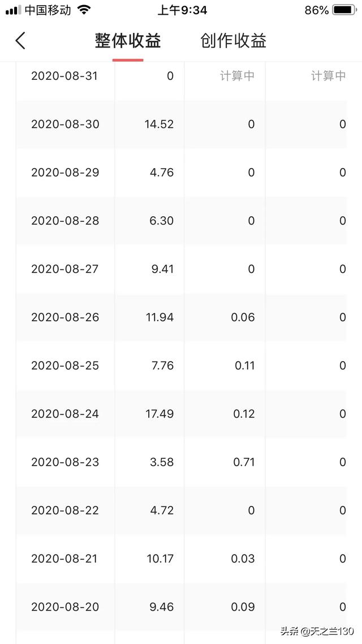Tap the first 计算中 label

[238, 76]
